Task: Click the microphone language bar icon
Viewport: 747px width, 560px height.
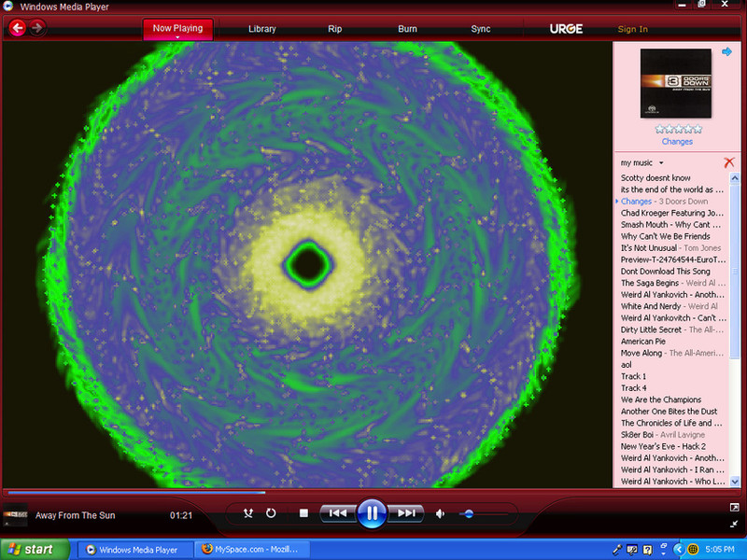Action: coord(617,549)
